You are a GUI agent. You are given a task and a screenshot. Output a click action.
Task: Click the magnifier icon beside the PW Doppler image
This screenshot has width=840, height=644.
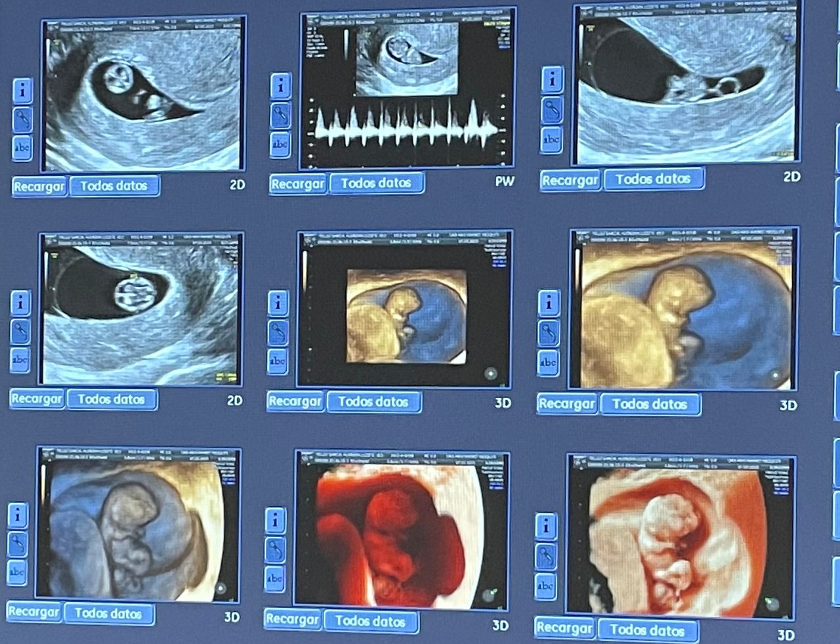point(281,114)
